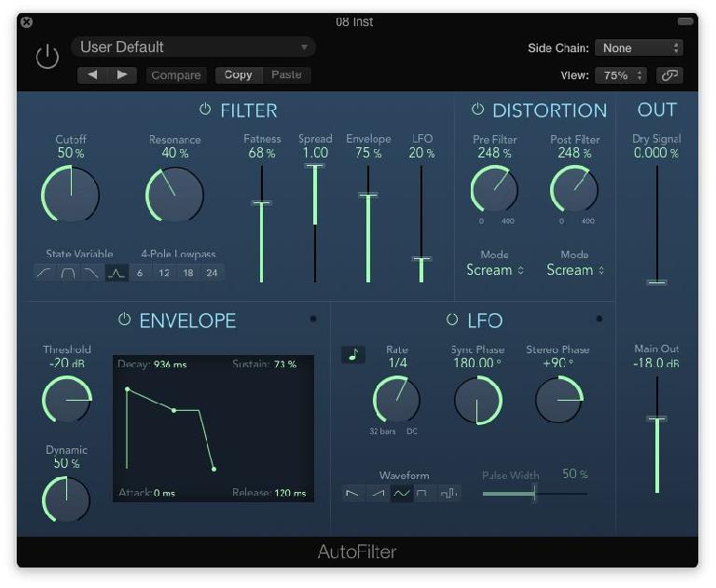Select the lowpass filter shape icon

point(92,273)
